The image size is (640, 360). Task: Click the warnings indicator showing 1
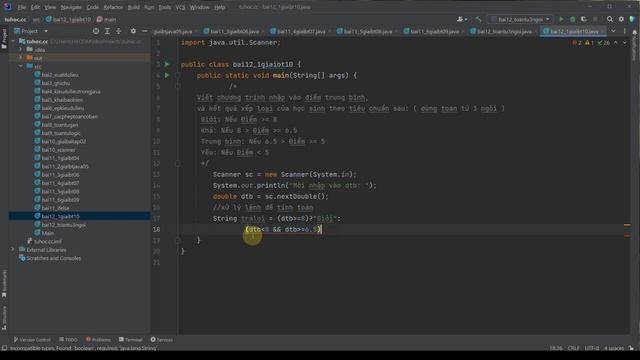589,42
